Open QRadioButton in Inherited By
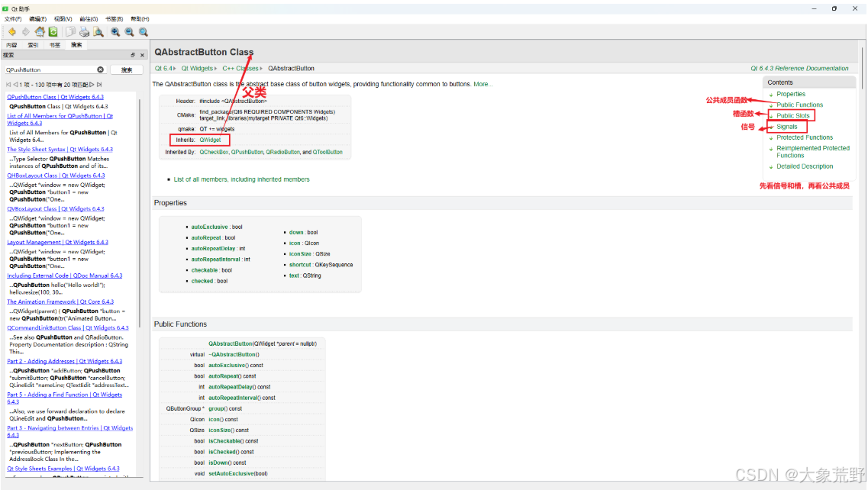This screenshot has height=490, width=868. pyautogui.click(x=282, y=152)
